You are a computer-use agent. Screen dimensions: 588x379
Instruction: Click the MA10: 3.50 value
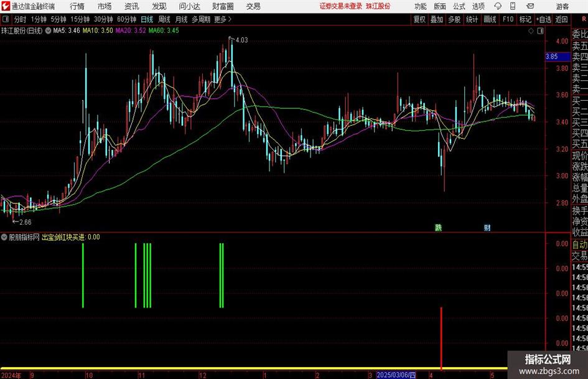(x=98, y=30)
